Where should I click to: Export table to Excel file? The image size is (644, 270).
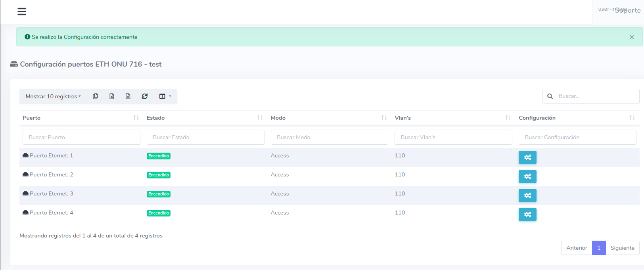[x=112, y=96]
